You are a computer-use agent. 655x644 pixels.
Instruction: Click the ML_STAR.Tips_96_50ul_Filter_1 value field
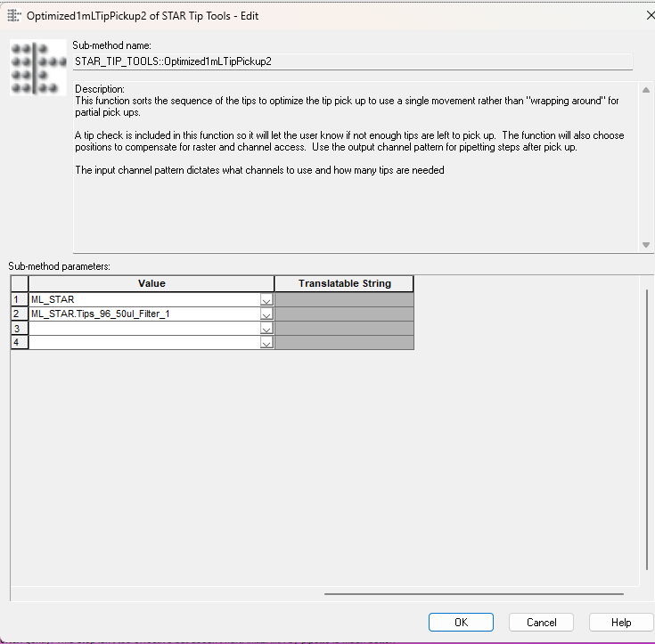coord(143,314)
